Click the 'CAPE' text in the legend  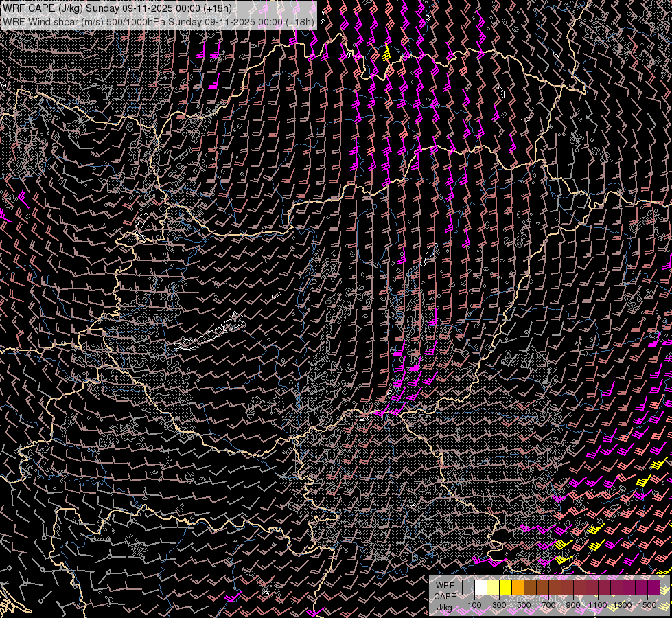445,596
